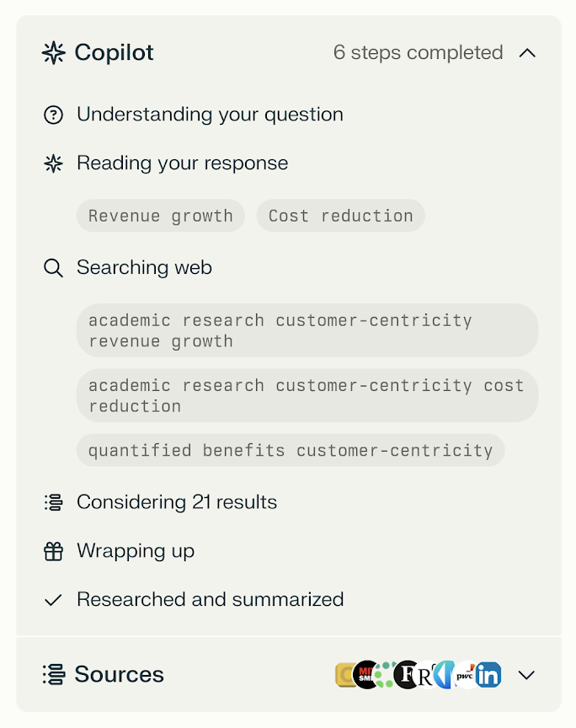This screenshot has width=576, height=728.
Task: Open the customer-centricity cost reduction search query
Action: point(307,395)
